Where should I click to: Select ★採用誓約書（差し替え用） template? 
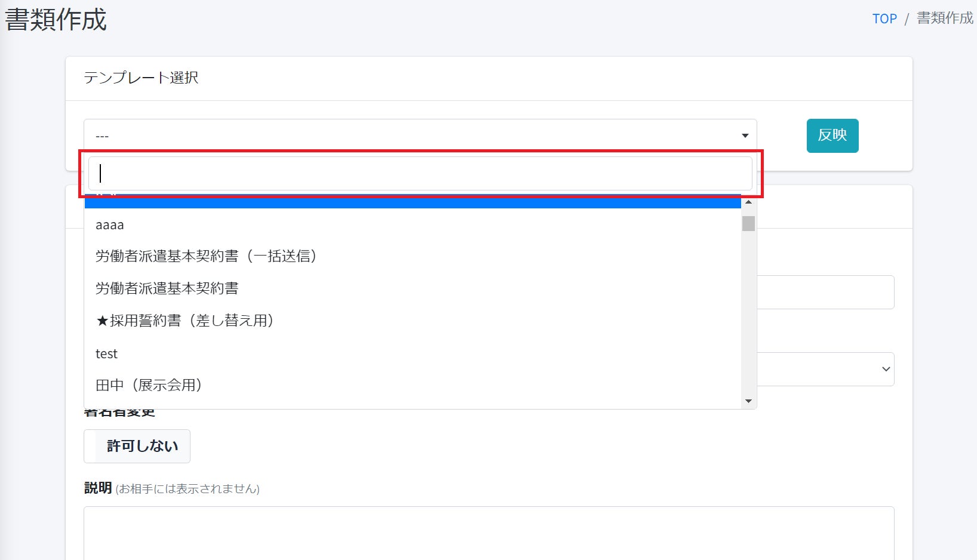click(185, 321)
